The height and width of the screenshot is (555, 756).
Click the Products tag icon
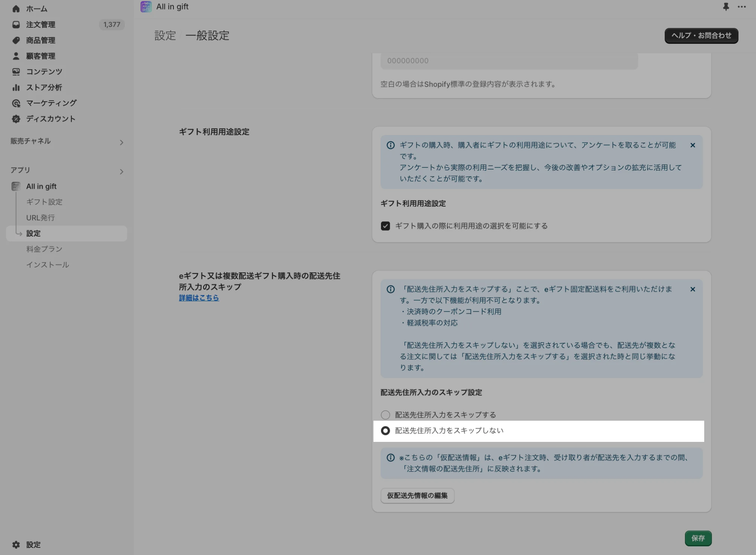pos(16,40)
